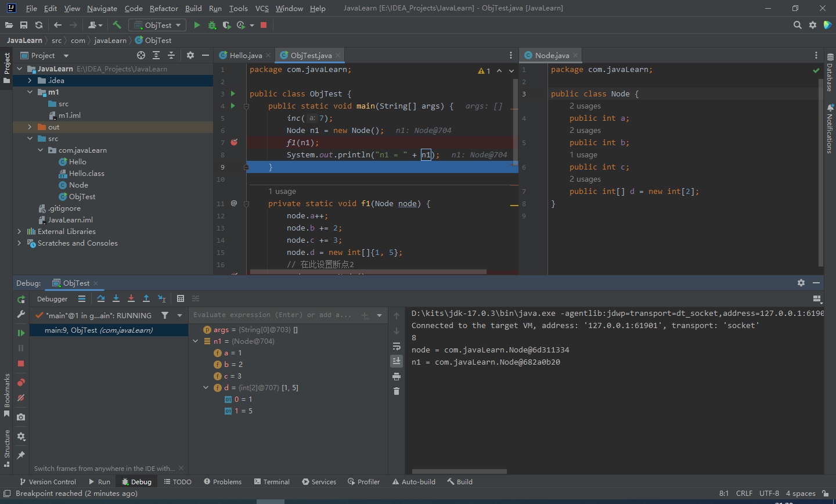Open the Problems tool window

click(223, 481)
